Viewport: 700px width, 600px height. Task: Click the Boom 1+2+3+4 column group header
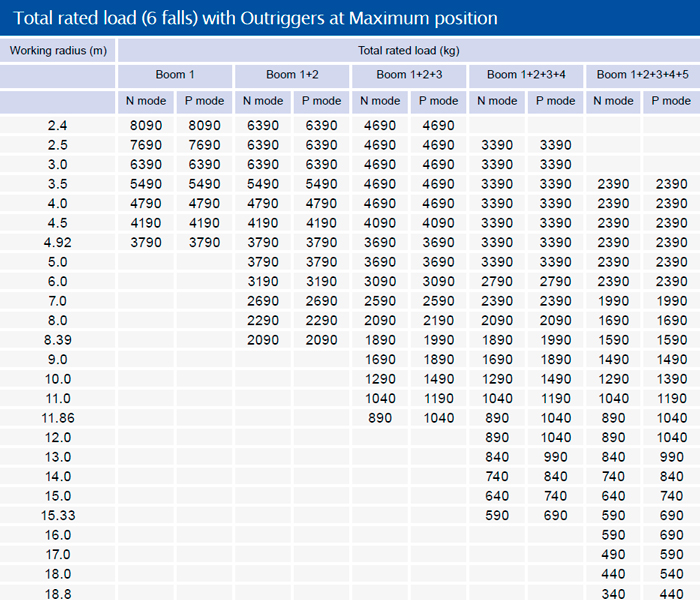(526, 75)
